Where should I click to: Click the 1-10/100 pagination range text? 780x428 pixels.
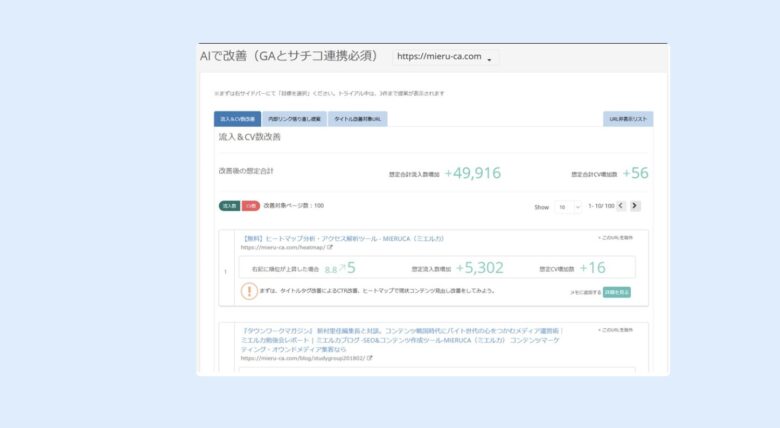click(601, 206)
